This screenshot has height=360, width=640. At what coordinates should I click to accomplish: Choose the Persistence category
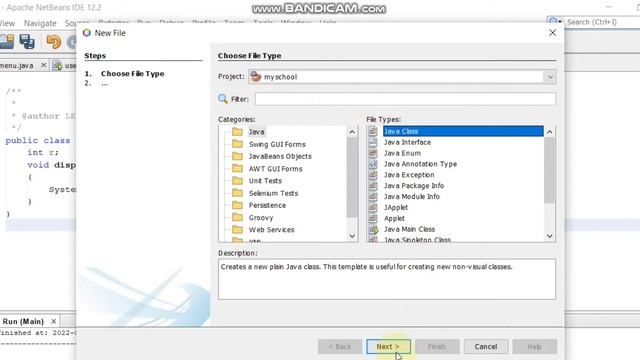pos(267,205)
